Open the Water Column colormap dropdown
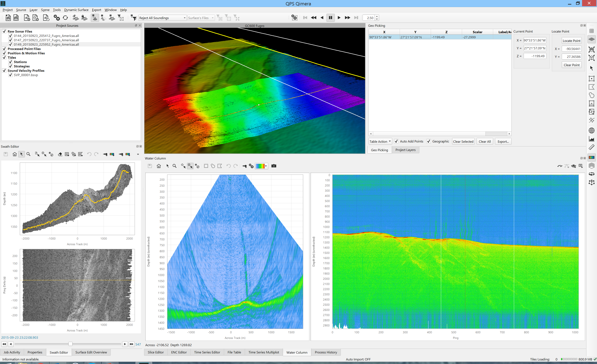Screen dimensions: 597x364 (266, 166)
